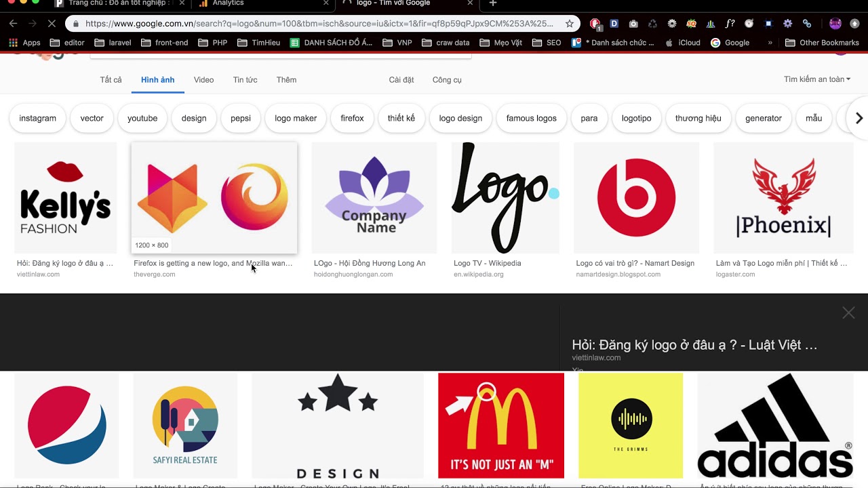Open the SQ SEOquake extension

click(x=692, y=23)
